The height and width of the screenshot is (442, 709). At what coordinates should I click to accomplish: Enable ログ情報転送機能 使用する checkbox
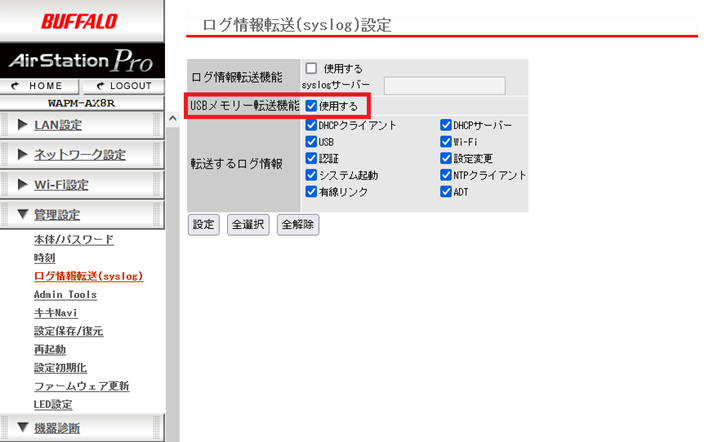(311, 68)
